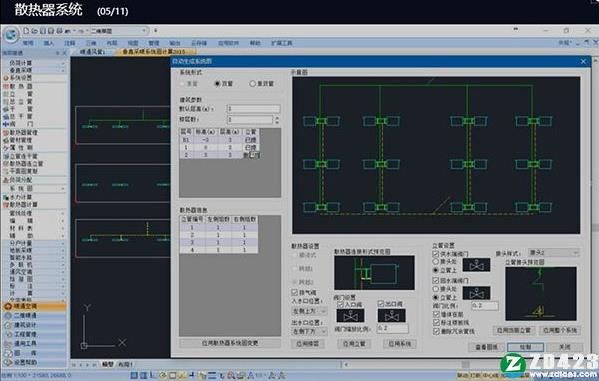Select the 暖通空调 module

click(34, 306)
